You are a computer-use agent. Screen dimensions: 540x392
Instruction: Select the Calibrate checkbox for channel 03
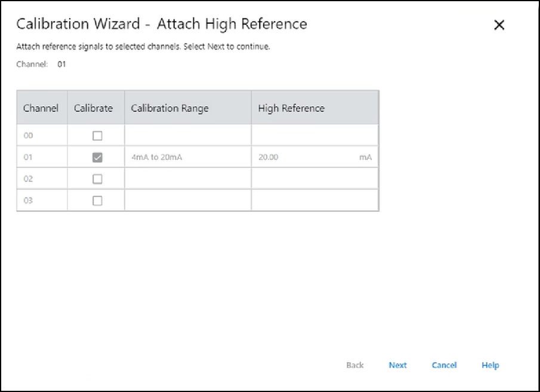(x=97, y=200)
